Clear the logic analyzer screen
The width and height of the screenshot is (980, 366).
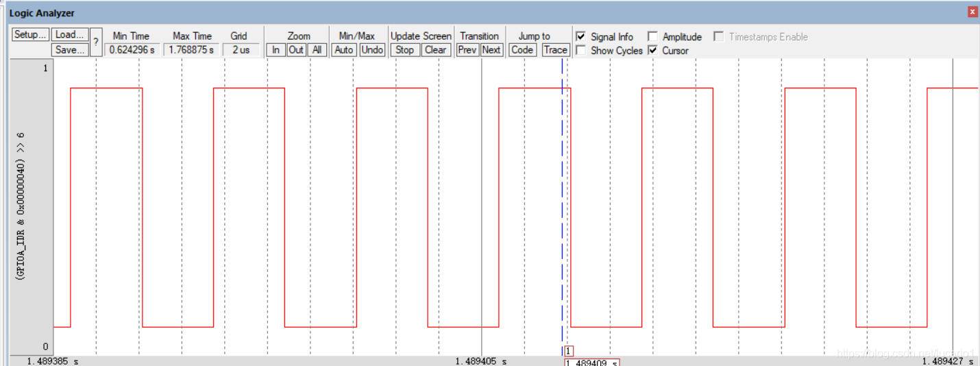(x=436, y=49)
